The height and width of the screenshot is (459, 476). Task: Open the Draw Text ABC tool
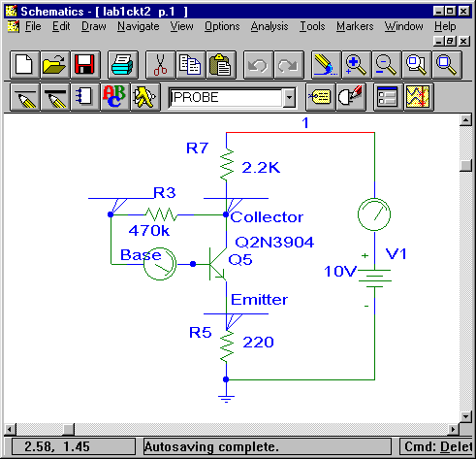point(114,97)
